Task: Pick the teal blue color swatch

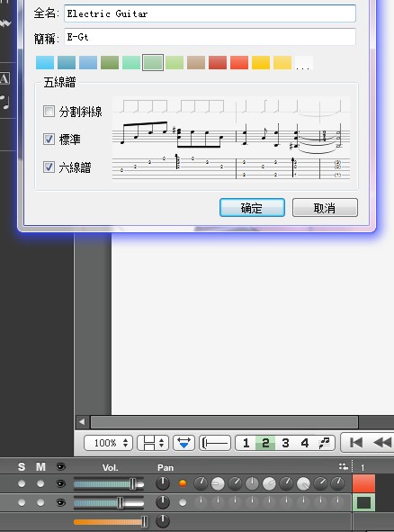Action: (67, 63)
